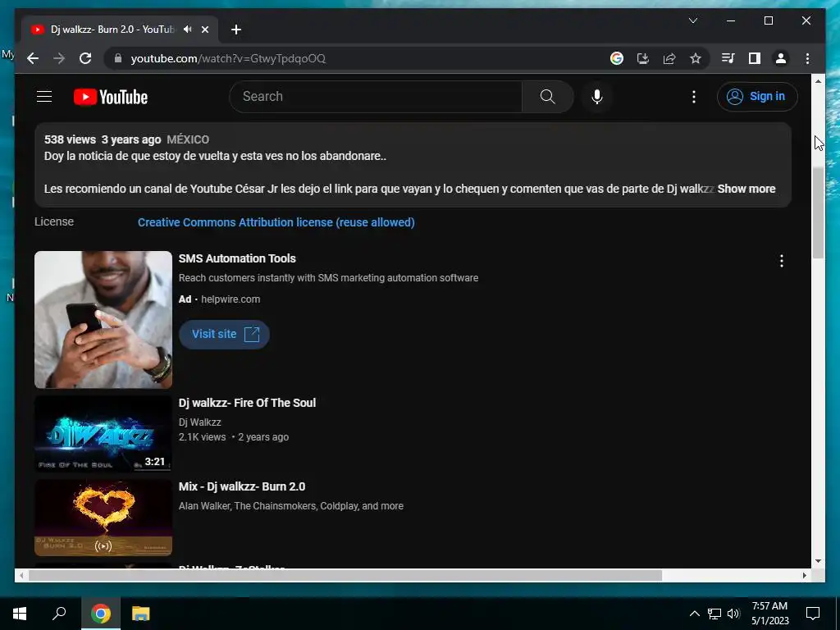
Task: Open the network tray icon
Action: coord(714,614)
